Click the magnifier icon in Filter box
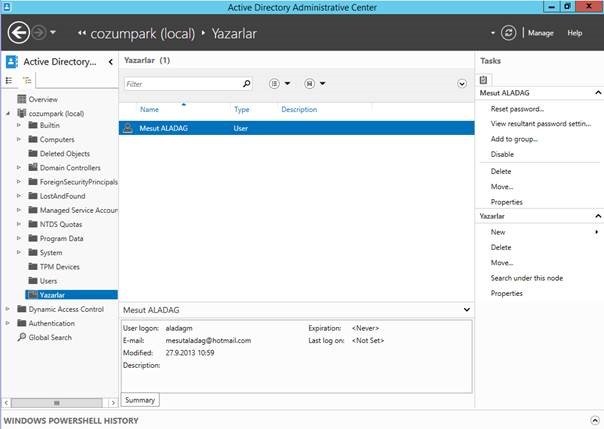 247,84
